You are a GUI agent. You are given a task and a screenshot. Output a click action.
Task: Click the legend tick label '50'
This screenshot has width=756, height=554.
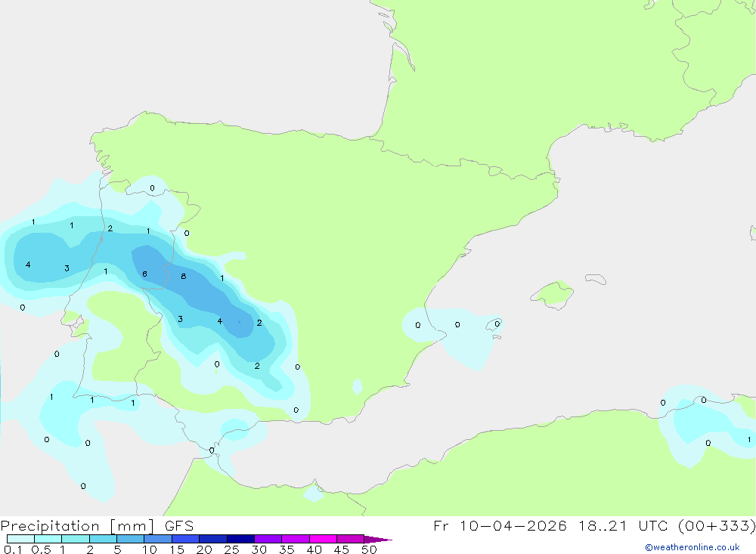coord(370,549)
